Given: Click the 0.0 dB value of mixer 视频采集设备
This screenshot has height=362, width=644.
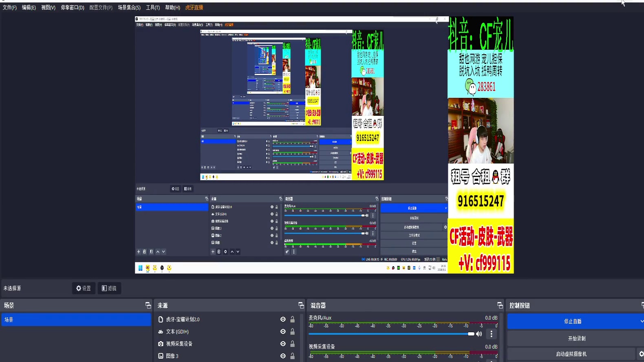Looking at the screenshot, I should [491, 347].
